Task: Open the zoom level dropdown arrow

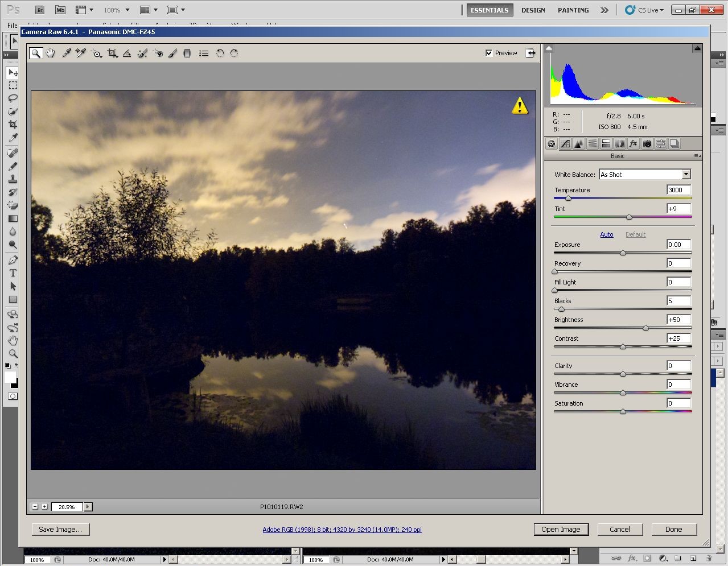Action: 88,506
